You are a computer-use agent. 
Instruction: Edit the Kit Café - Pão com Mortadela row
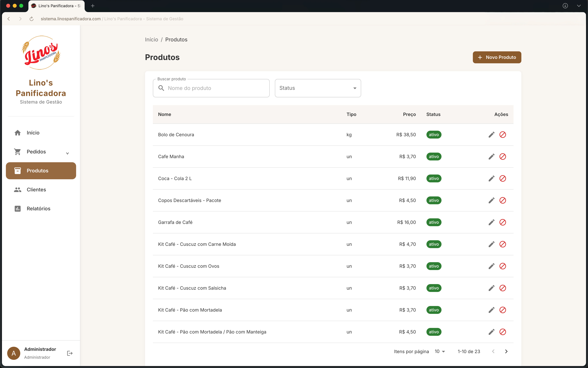click(491, 310)
